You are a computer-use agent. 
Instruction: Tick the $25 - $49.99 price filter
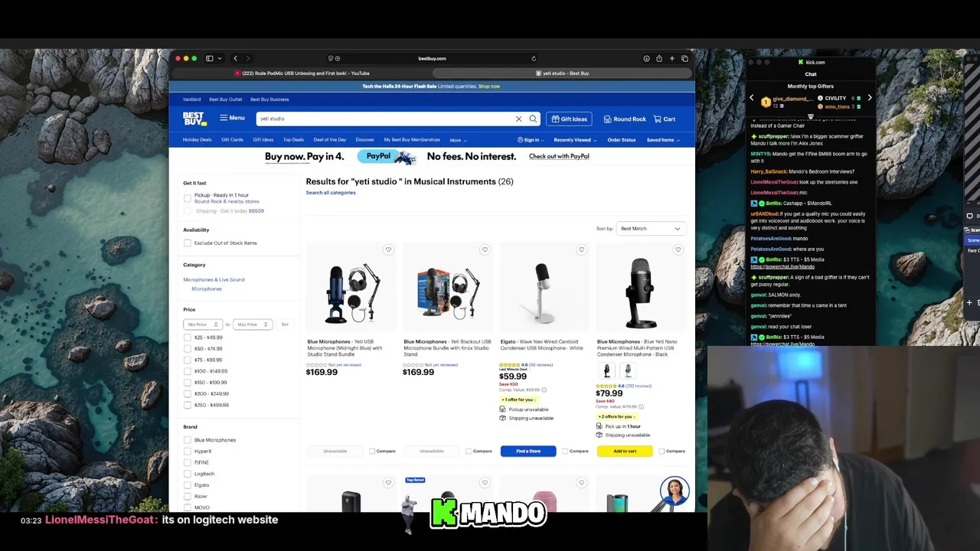[188, 337]
